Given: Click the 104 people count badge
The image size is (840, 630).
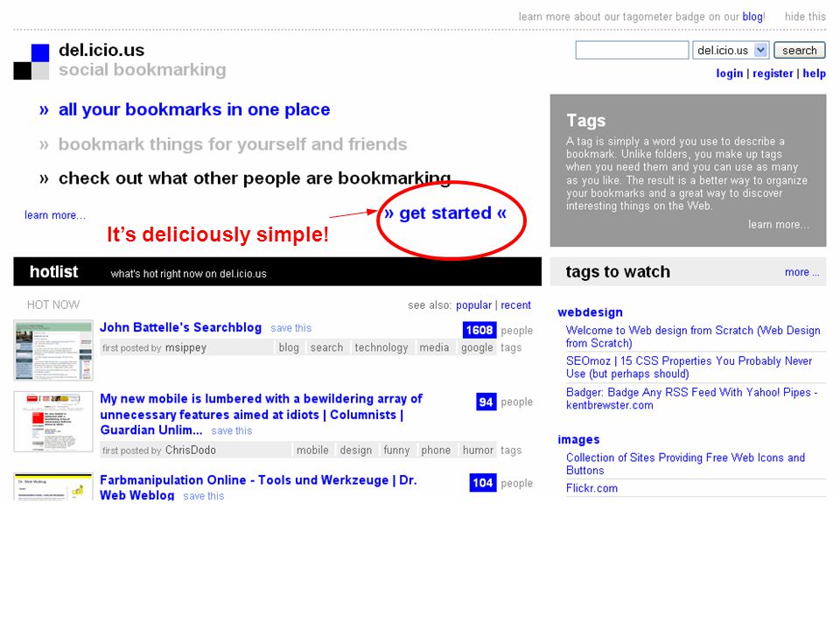Looking at the screenshot, I should point(483,483).
